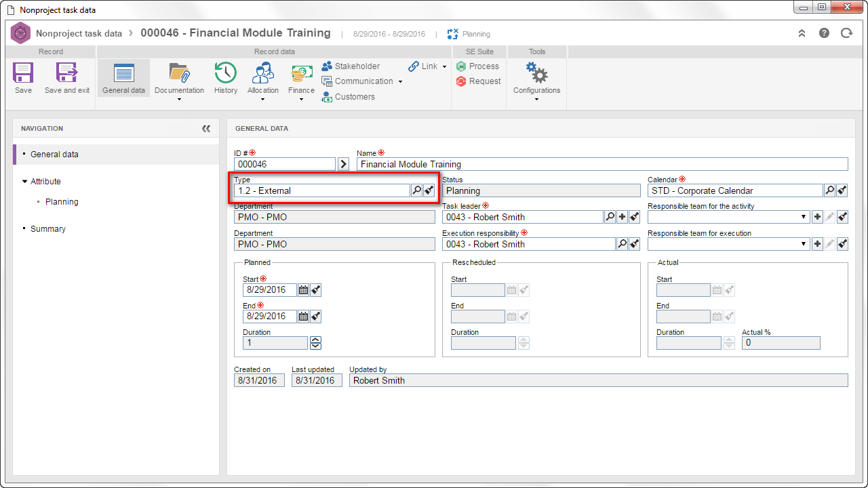Screen dimensions: 868x488
Task: Collapse the ribbon with the double chevron icon
Action: pos(802,33)
